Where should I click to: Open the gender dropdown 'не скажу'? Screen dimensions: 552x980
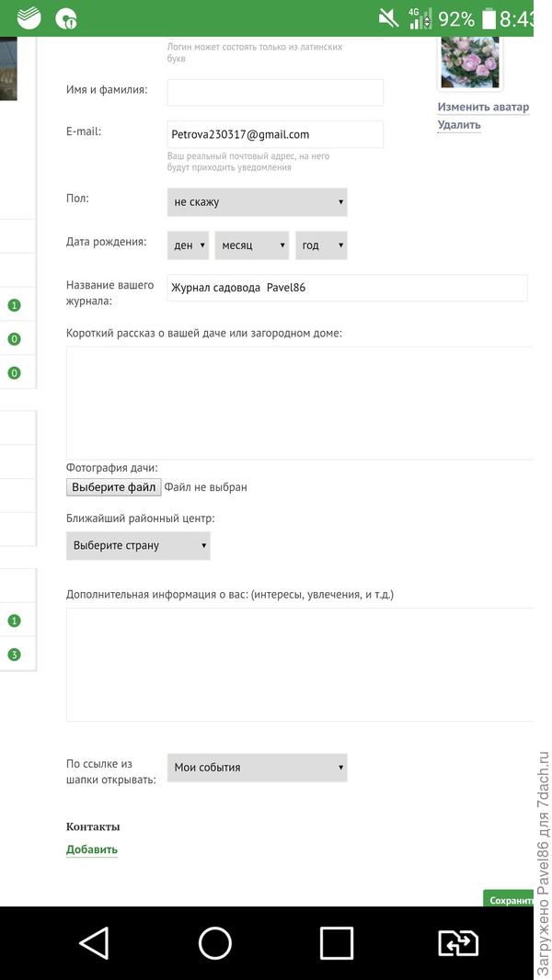[x=257, y=201]
